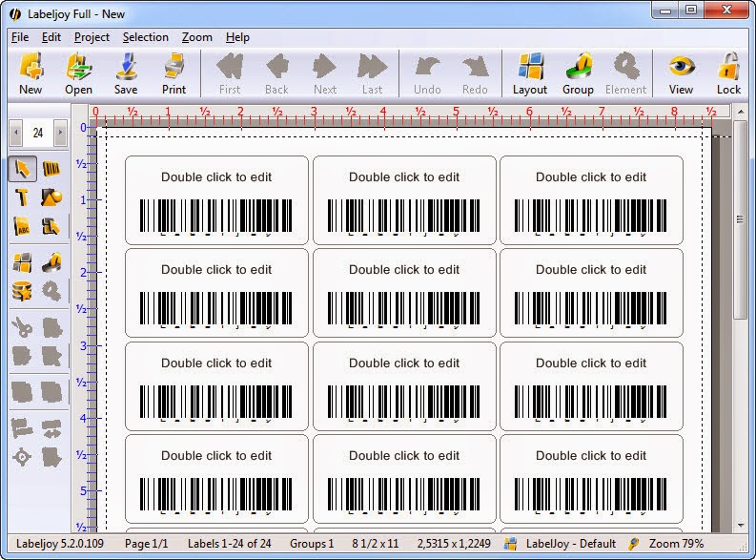
Task: Click 'Page 1/1' in status bar
Action: (x=146, y=544)
